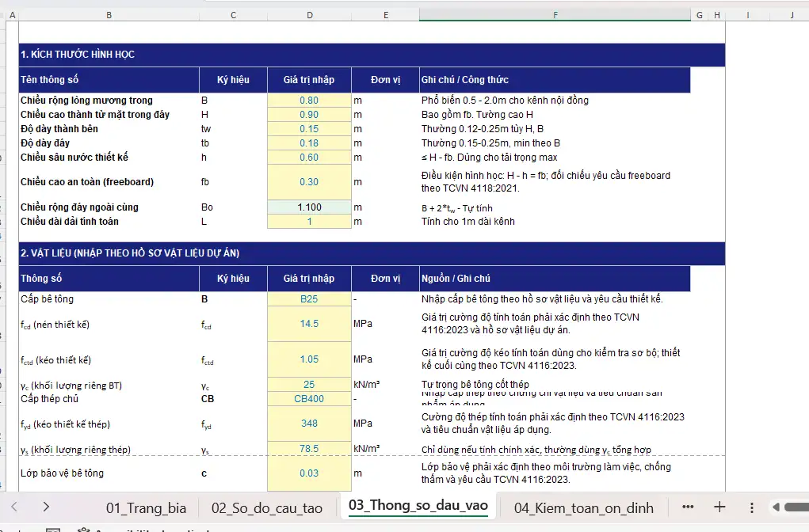Select column E header
Screen dimensions: 809x532
(x=385, y=16)
